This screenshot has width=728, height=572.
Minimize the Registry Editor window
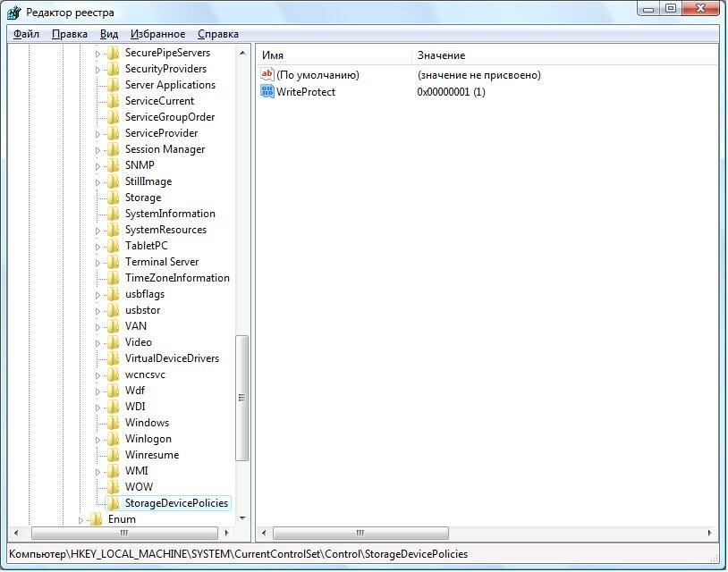(649, 9)
